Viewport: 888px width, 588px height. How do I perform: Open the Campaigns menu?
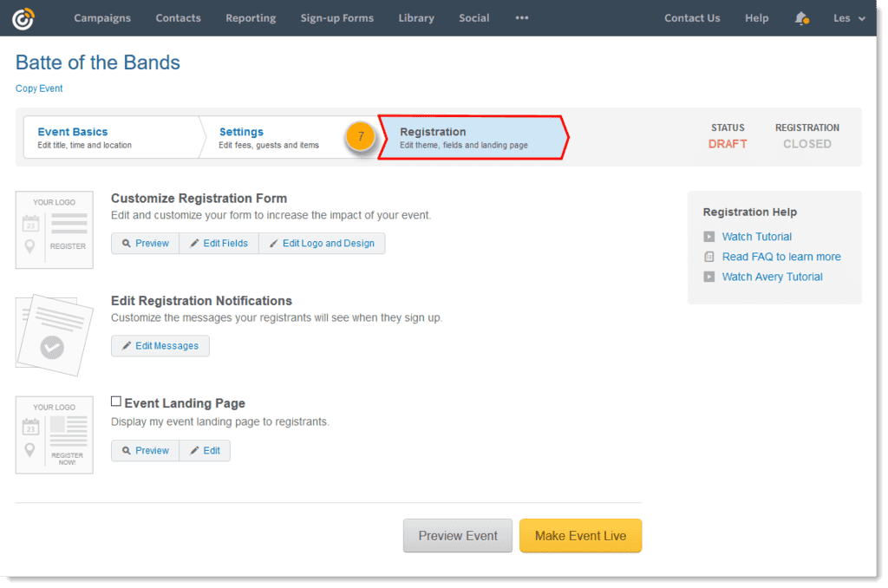102,18
